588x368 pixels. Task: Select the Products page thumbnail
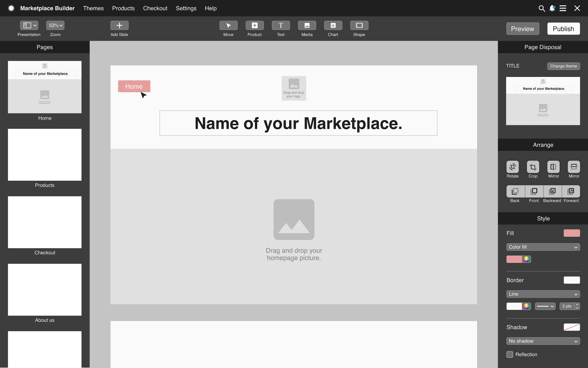click(x=45, y=155)
